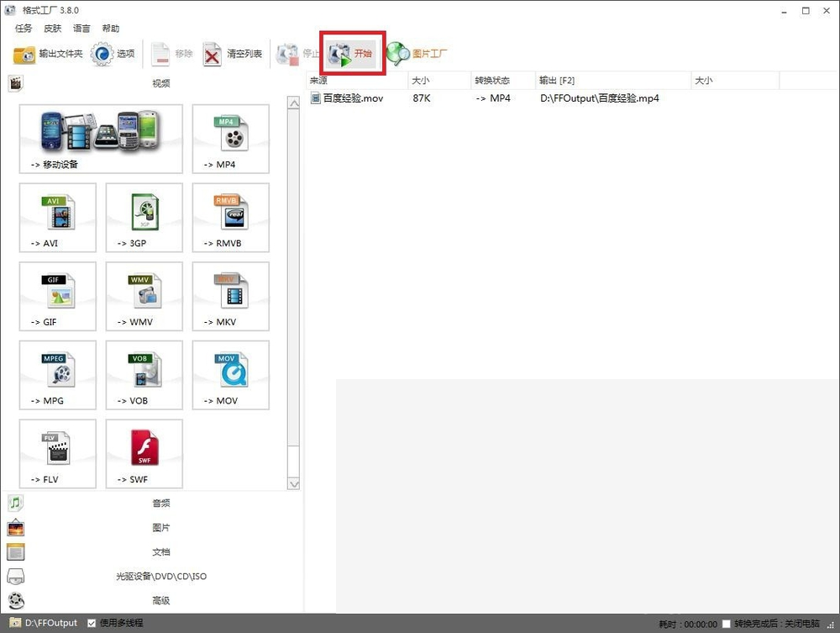
Task: Click the 清空列表 clear list button
Action: tap(233, 54)
